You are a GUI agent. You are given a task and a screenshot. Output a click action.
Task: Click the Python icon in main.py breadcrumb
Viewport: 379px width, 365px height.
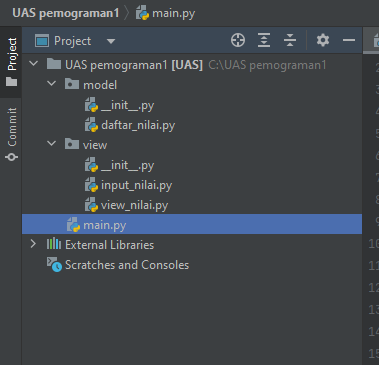pos(142,13)
